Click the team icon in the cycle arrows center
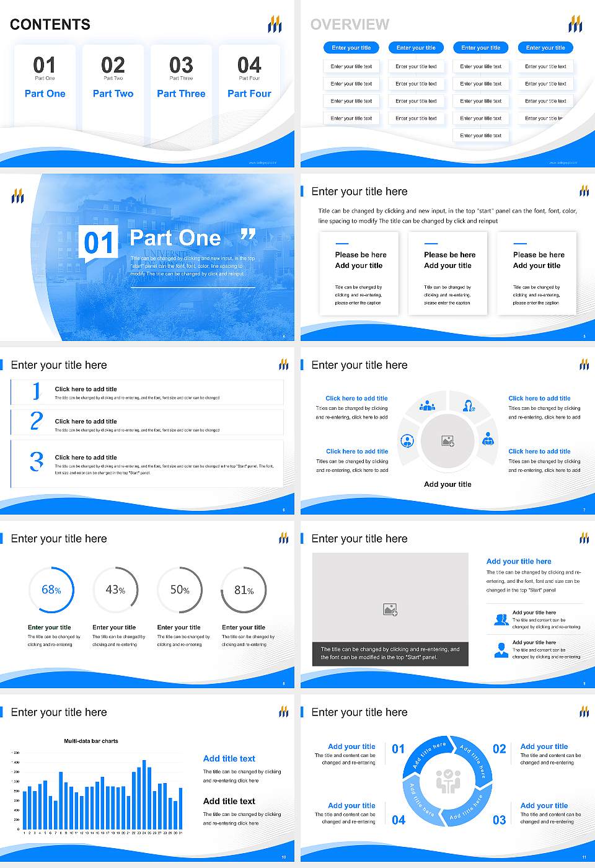This screenshot has height=868, width=595. pos(448,781)
